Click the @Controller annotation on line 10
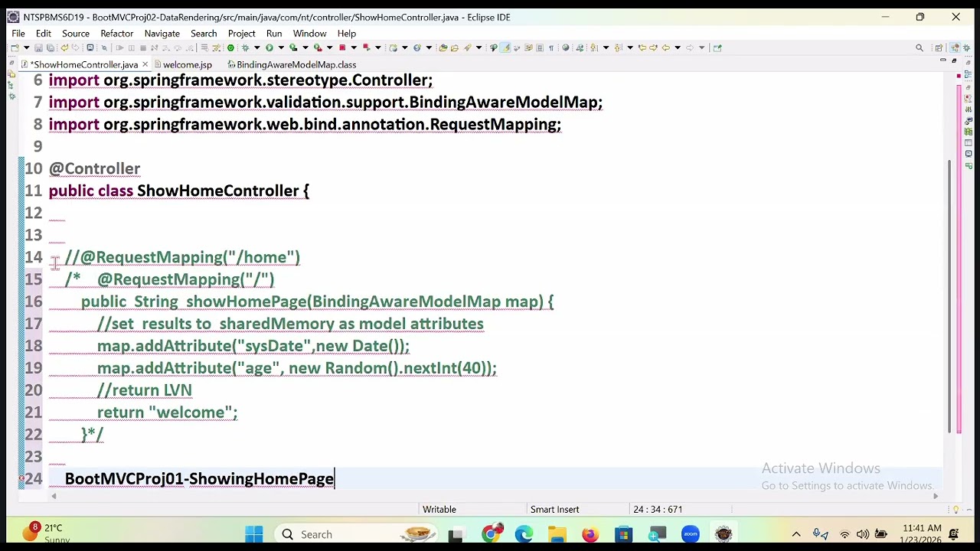 point(95,168)
